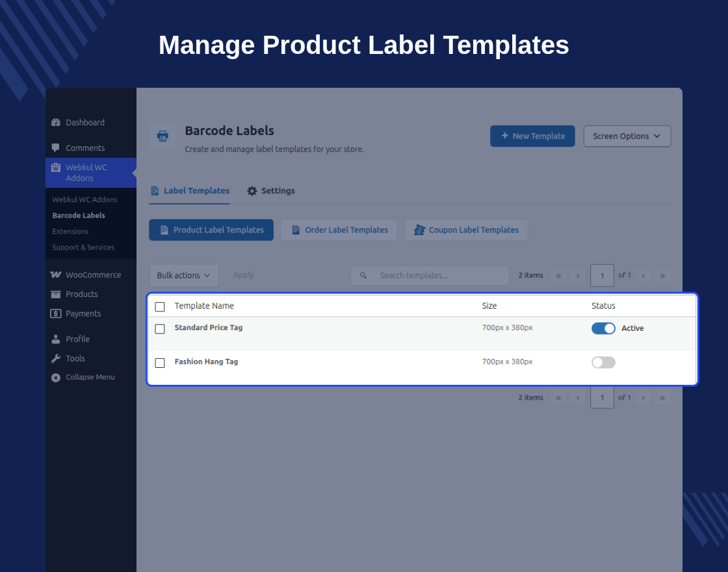Image resolution: width=728 pixels, height=572 pixels.
Task: Go to first page in the top pagination
Action: (x=558, y=276)
